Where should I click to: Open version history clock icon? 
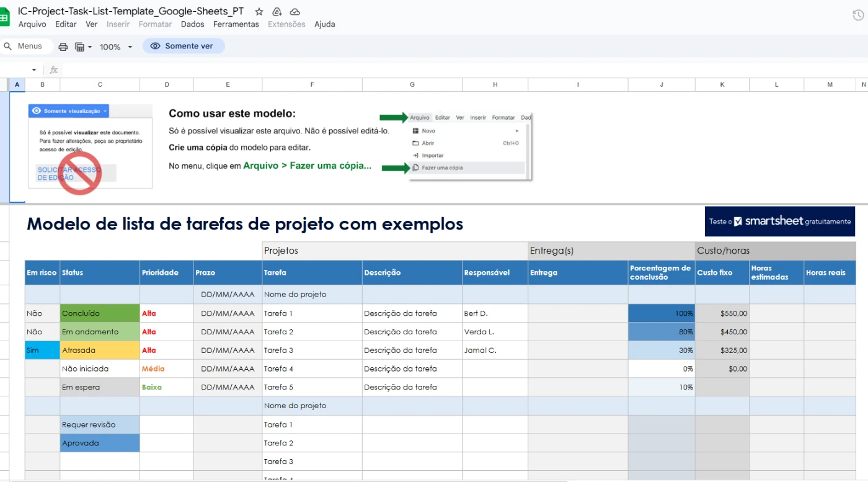coord(858,16)
